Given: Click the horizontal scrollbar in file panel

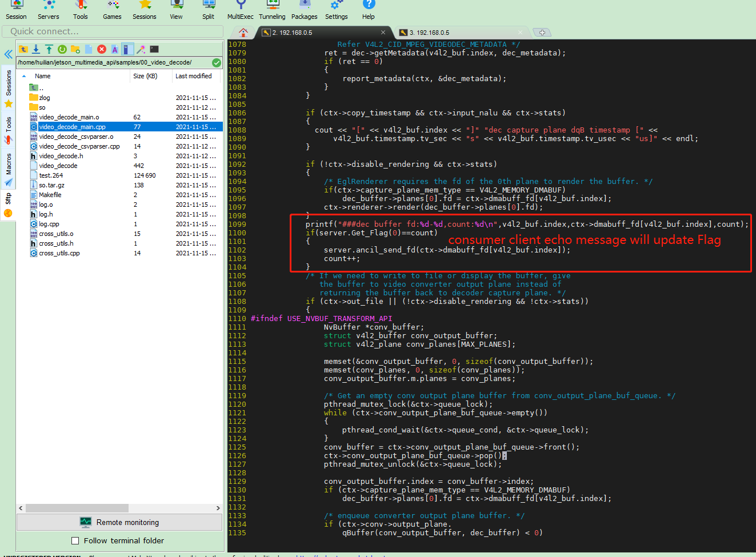Looking at the screenshot, I should pos(77,508).
